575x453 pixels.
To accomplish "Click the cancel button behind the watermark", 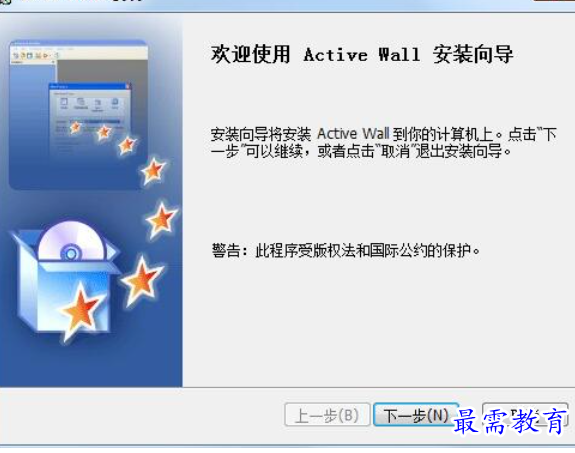I will coord(525,415).
